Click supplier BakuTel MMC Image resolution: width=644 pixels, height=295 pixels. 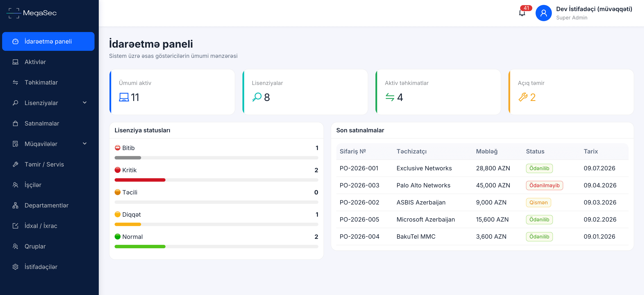coord(416,236)
